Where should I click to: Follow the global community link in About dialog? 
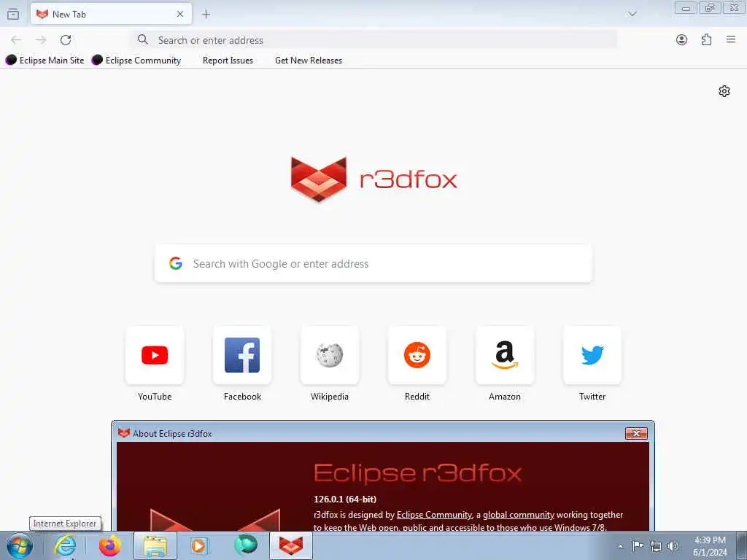519,515
